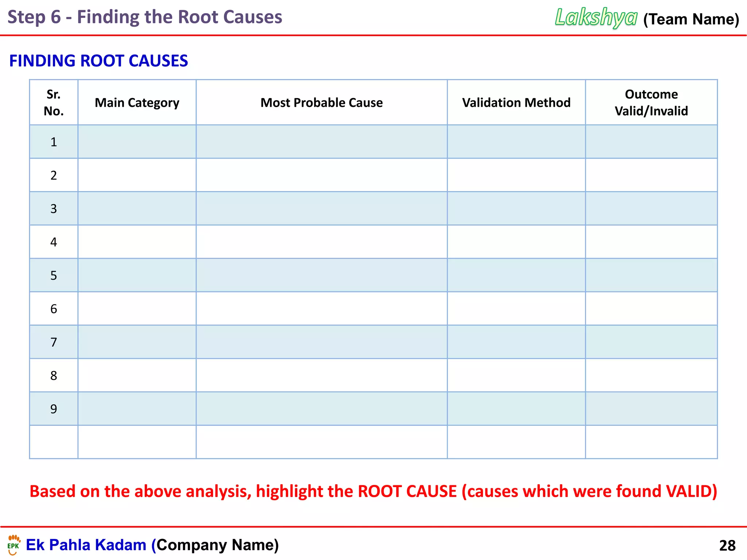Click row 5 Validation Method cell
The height and width of the screenshot is (560, 747).
[516, 275]
